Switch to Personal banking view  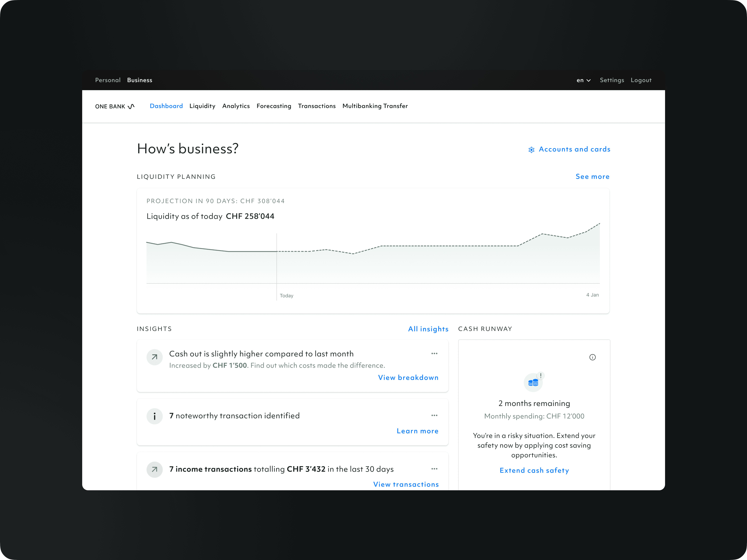(108, 80)
